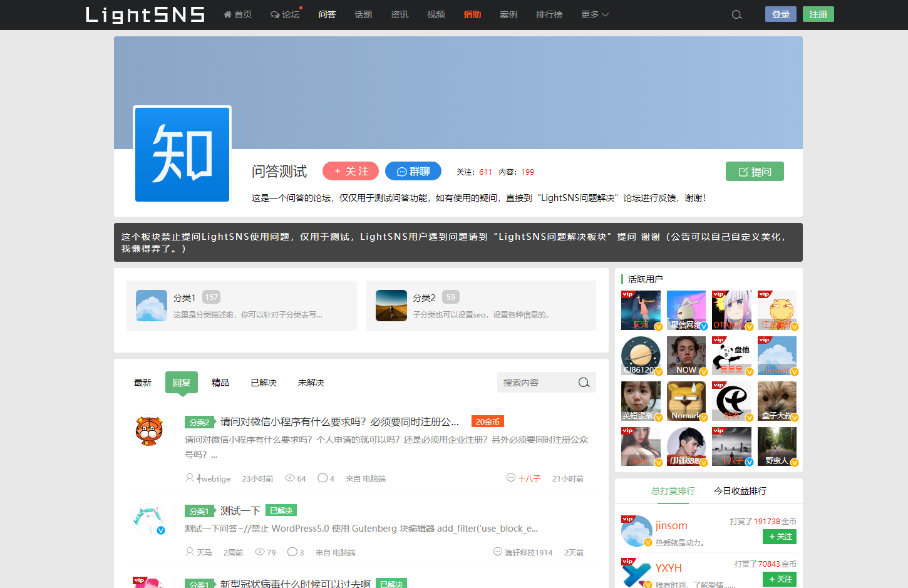The image size is (908, 588).
Task: Open active user 野蛮人 avatar
Action: [x=777, y=446]
